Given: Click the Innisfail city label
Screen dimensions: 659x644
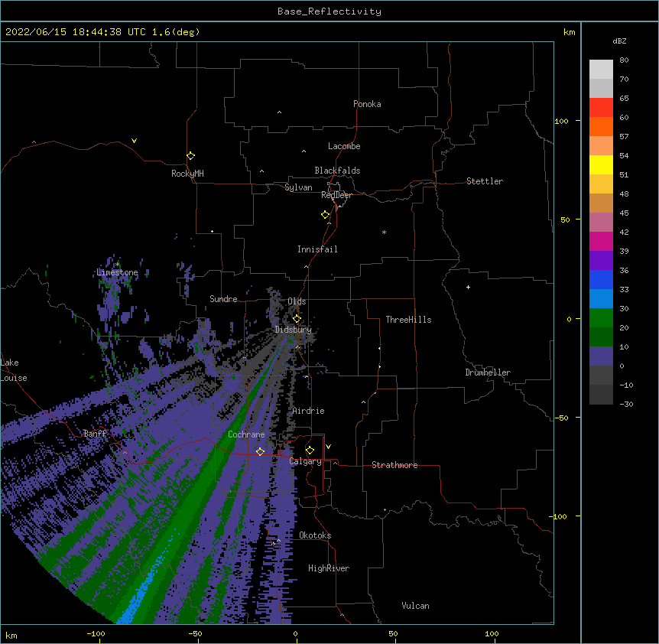Looking at the screenshot, I should pyautogui.click(x=317, y=249).
